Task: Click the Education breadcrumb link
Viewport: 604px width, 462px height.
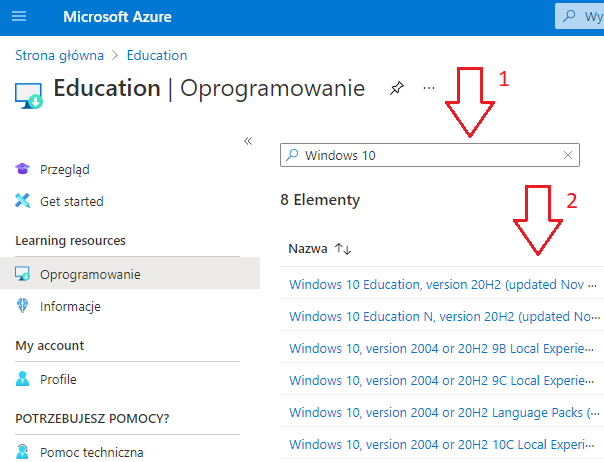Action: pyautogui.click(x=157, y=55)
